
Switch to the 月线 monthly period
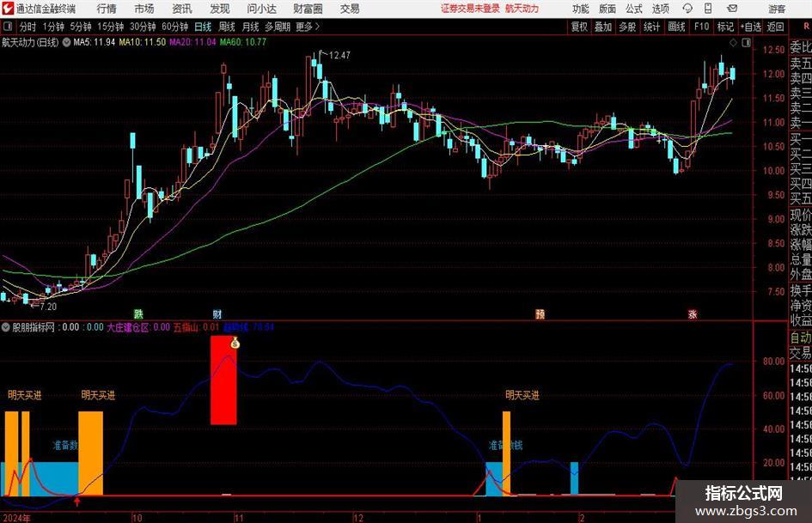251,27
